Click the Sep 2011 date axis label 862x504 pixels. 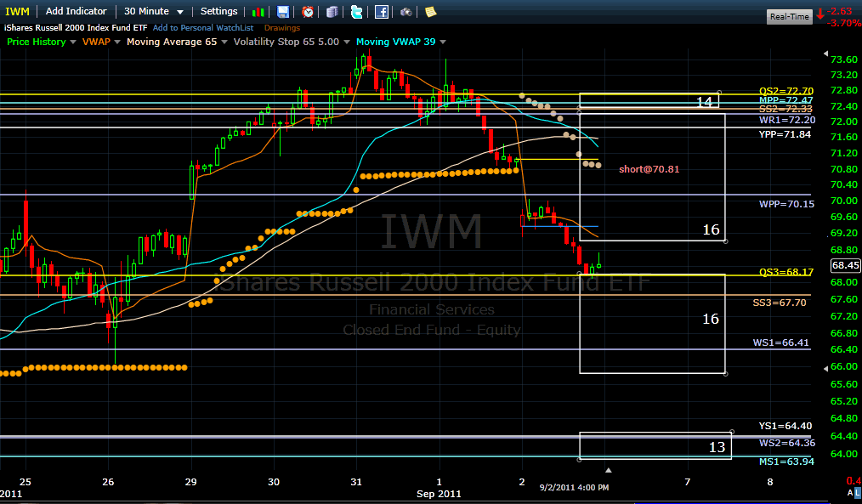[439, 494]
